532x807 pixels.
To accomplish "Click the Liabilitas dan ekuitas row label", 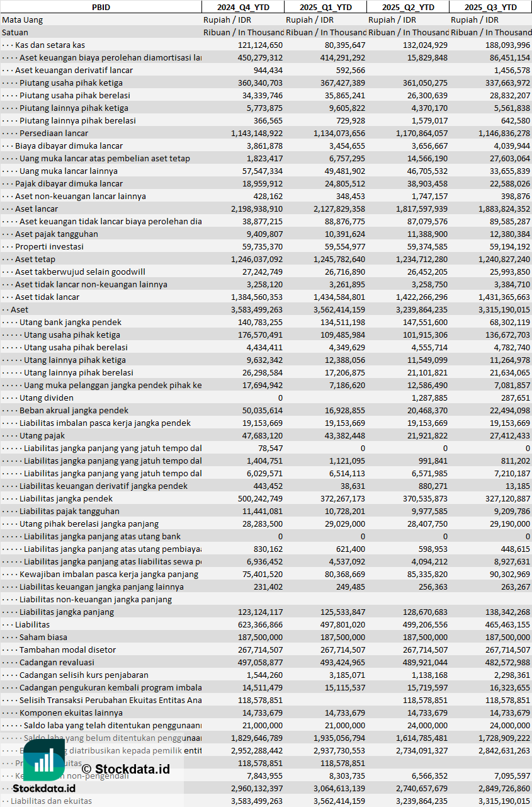I will coord(52,801).
